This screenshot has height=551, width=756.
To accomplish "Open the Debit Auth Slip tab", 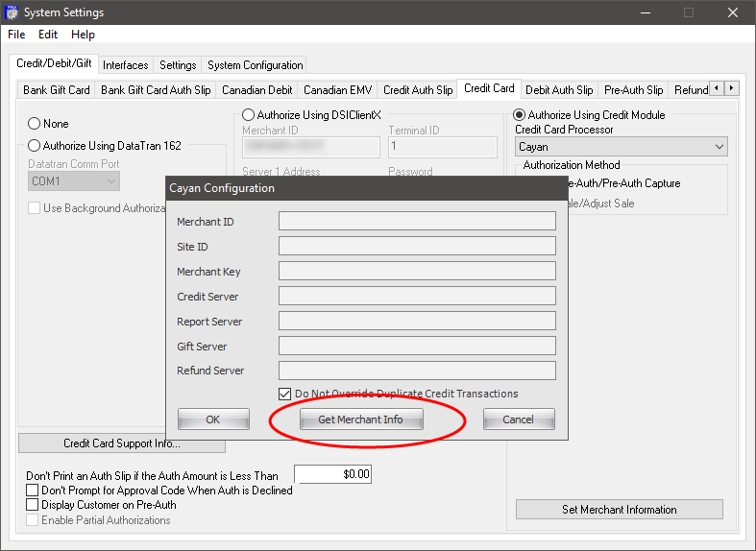I will click(559, 90).
